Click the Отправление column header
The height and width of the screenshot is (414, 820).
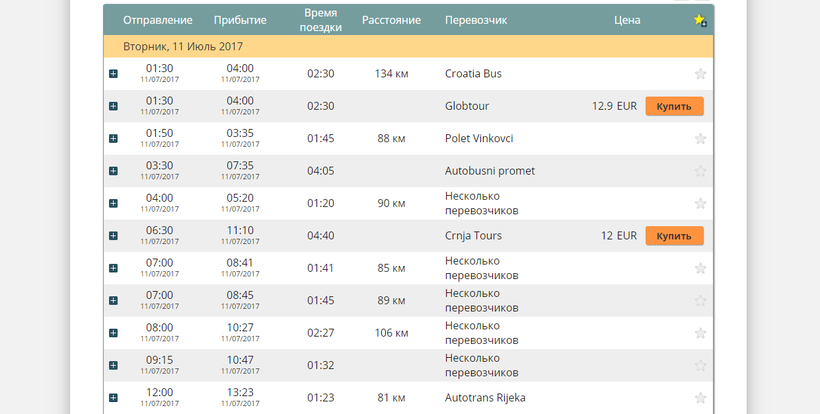[158, 21]
